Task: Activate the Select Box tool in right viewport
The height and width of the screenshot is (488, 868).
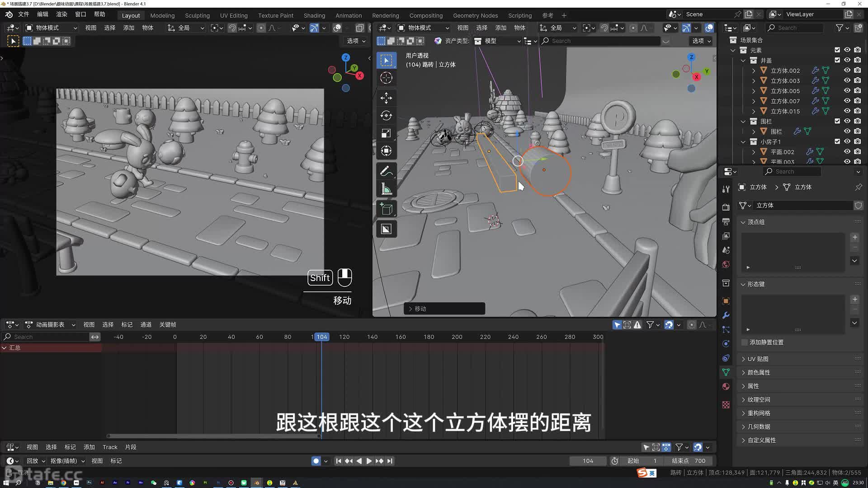Action: click(386, 60)
